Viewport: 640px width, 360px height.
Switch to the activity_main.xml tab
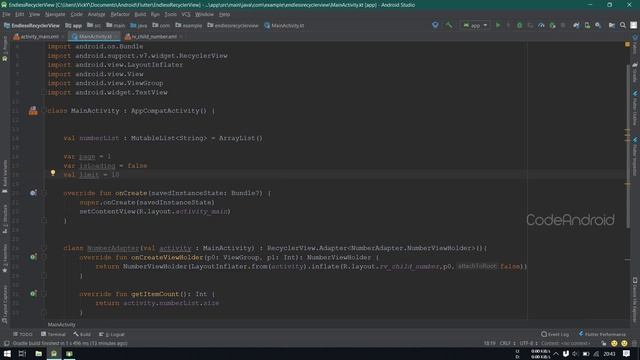point(39,36)
